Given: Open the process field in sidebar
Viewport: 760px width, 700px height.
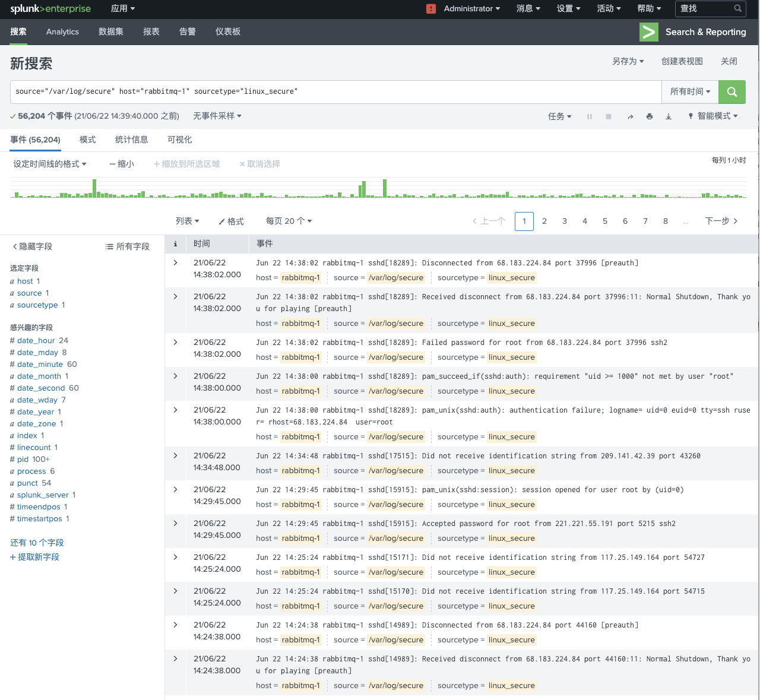Looking at the screenshot, I should point(31,471).
